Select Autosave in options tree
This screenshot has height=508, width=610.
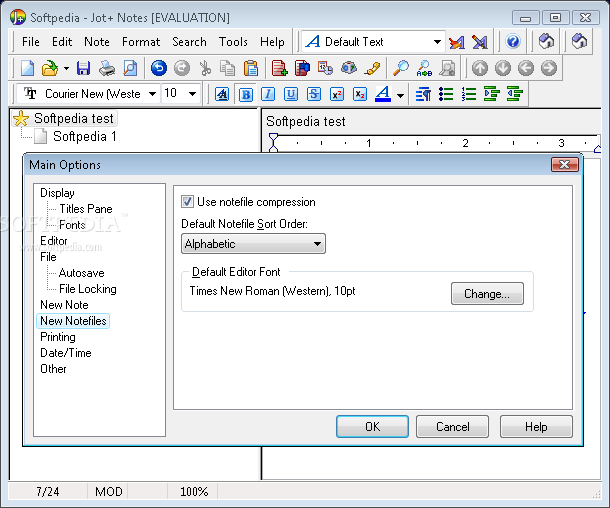(x=81, y=273)
